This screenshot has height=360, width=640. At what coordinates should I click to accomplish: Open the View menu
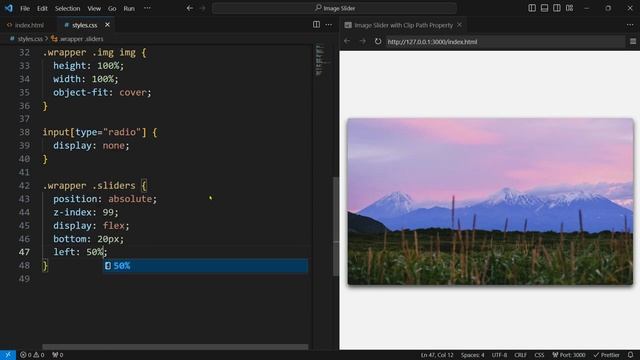coord(94,8)
